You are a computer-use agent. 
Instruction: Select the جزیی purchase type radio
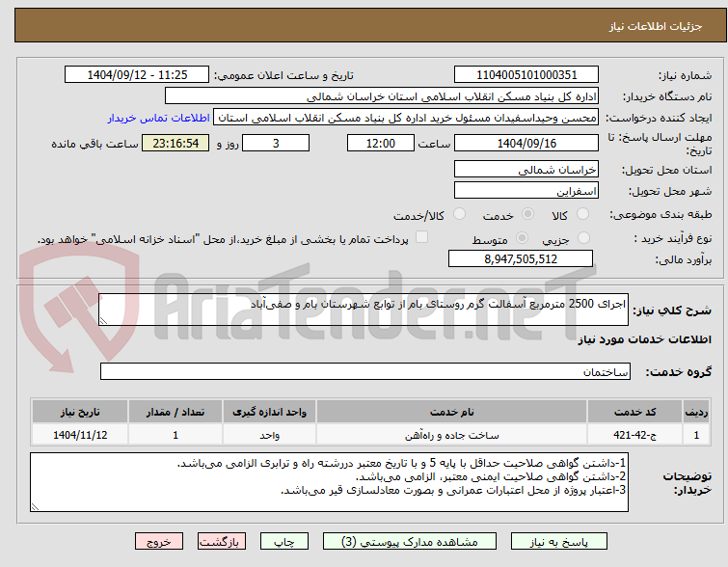pyautogui.click(x=583, y=238)
